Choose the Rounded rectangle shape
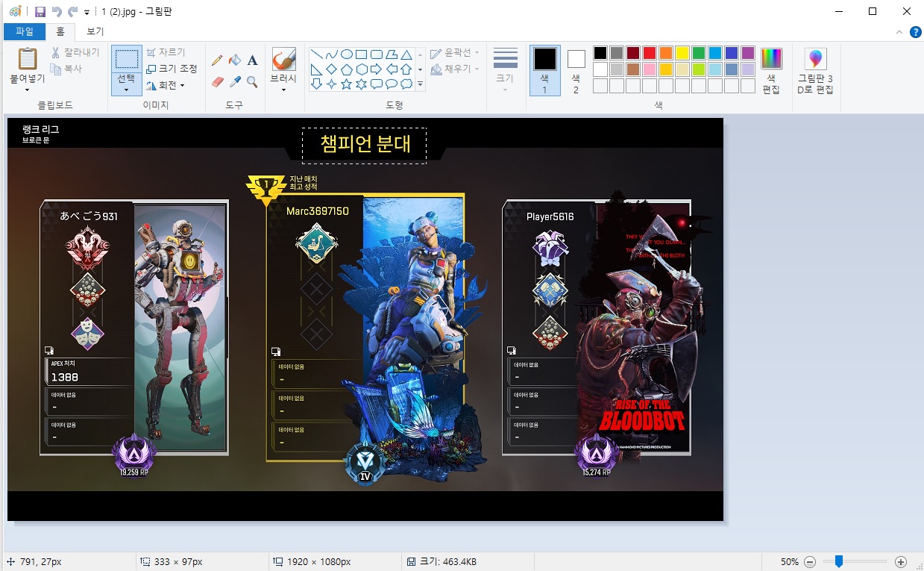Image resolution: width=924 pixels, height=571 pixels. pos(376,54)
